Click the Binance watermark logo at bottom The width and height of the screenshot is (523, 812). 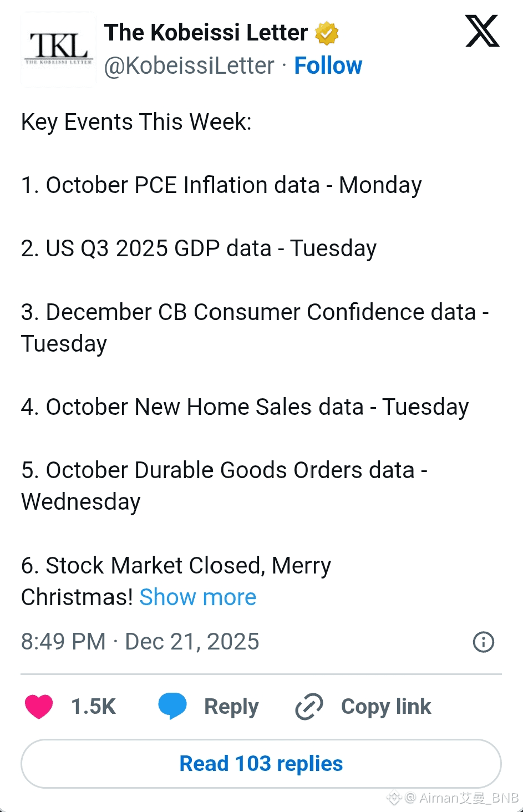[394, 798]
